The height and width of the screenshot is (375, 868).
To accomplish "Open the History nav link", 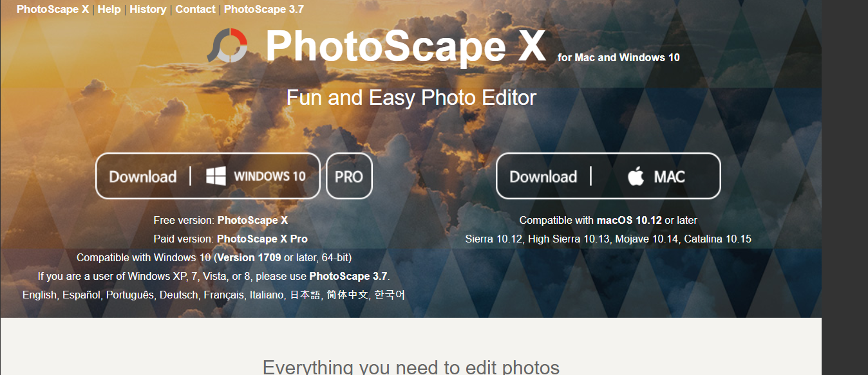I will pos(147,9).
